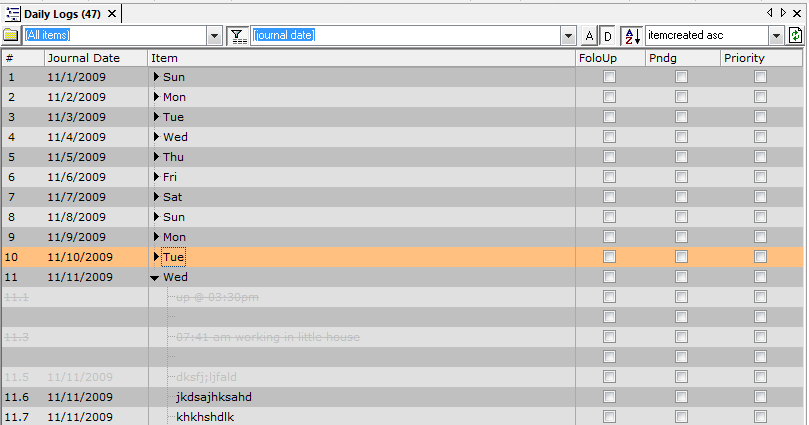Open the itemcreated asc sort dropdown
The height and width of the screenshot is (425, 809).
776,36
